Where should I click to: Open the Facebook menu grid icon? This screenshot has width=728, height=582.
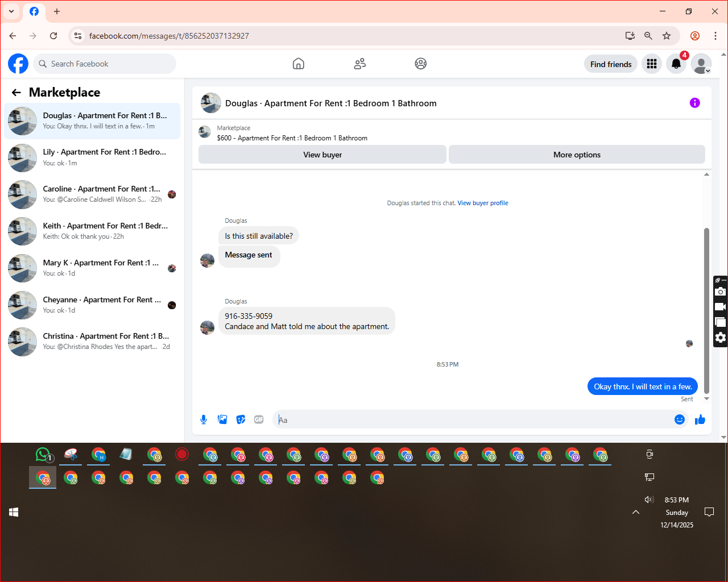click(x=652, y=64)
